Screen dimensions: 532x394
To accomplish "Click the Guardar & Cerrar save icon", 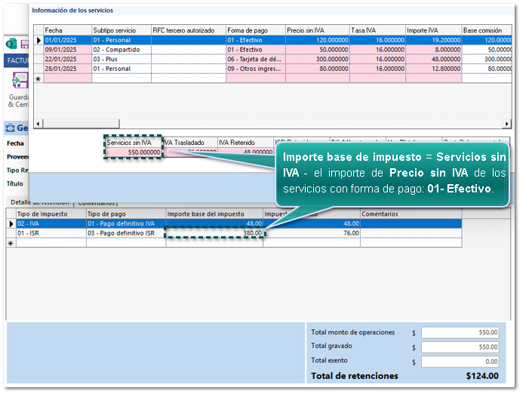I will (x=19, y=82).
